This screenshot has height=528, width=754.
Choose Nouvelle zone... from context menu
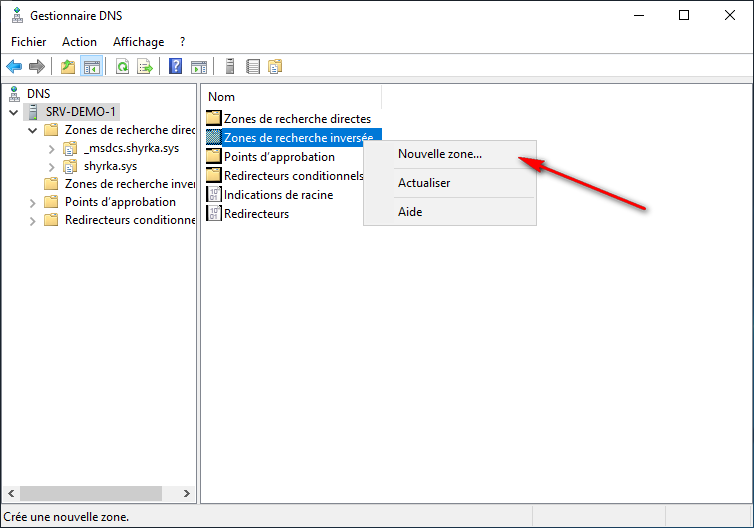coord(439,154)
